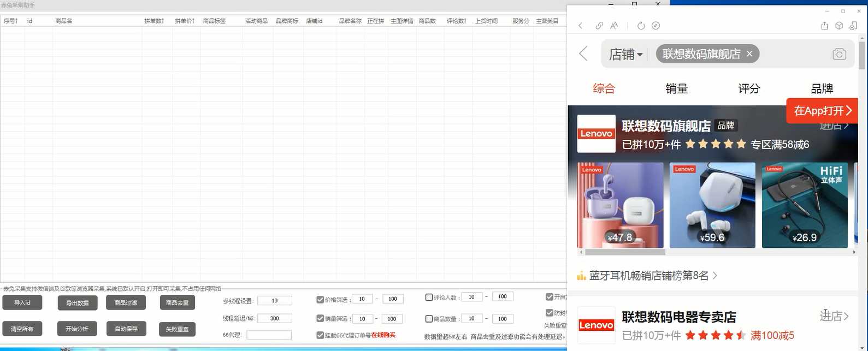
Task: Click the 商品名 column header
Action: [x=63, y=21]
